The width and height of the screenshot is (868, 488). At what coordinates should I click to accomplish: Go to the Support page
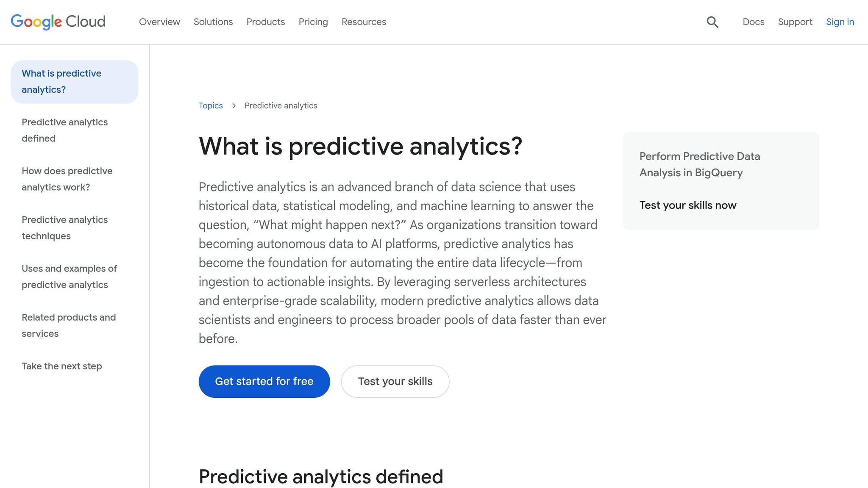coord(795,22)
